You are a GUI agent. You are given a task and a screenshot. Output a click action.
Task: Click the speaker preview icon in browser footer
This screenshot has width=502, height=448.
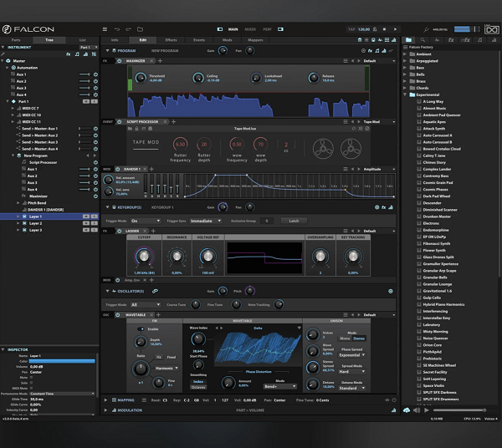(x=417, y=410)
